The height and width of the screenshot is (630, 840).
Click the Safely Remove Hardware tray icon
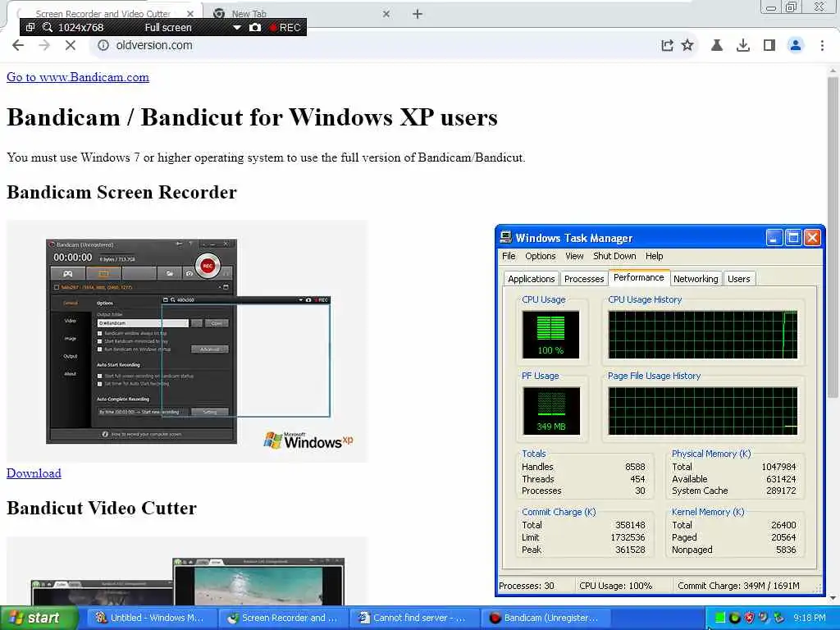click(x=778, y=618)
